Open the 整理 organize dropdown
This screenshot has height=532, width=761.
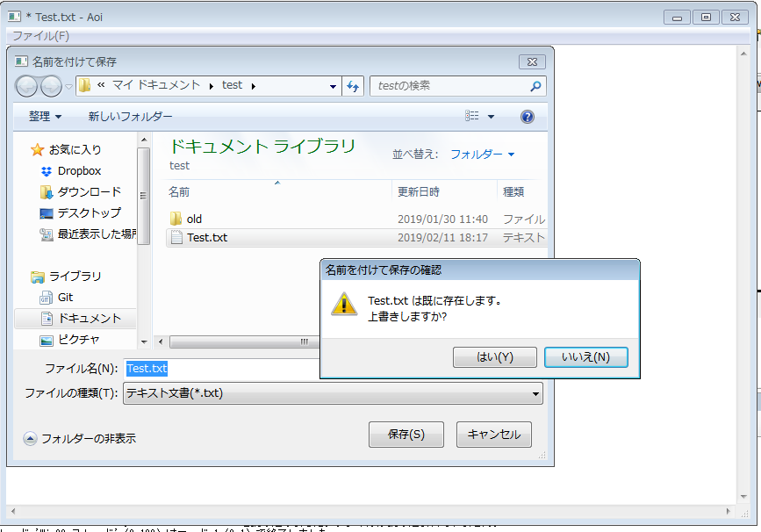tap(45, 117)
